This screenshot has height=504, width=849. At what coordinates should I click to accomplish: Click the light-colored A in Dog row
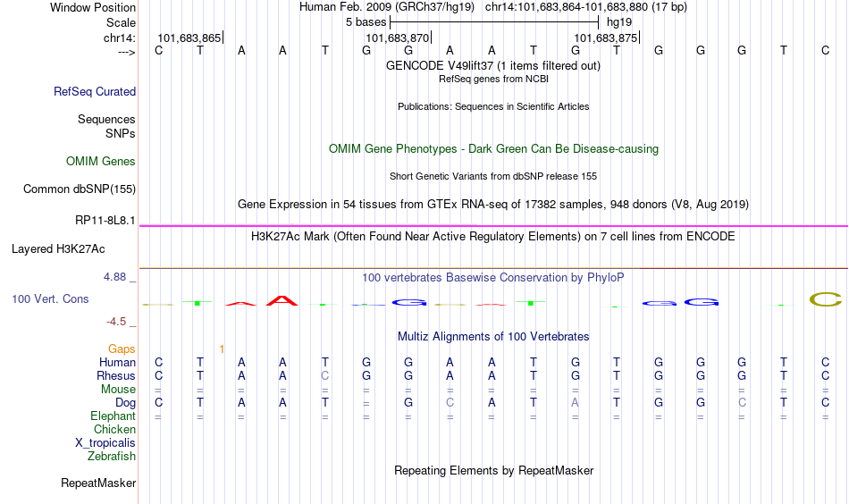(x=575, y=403)
